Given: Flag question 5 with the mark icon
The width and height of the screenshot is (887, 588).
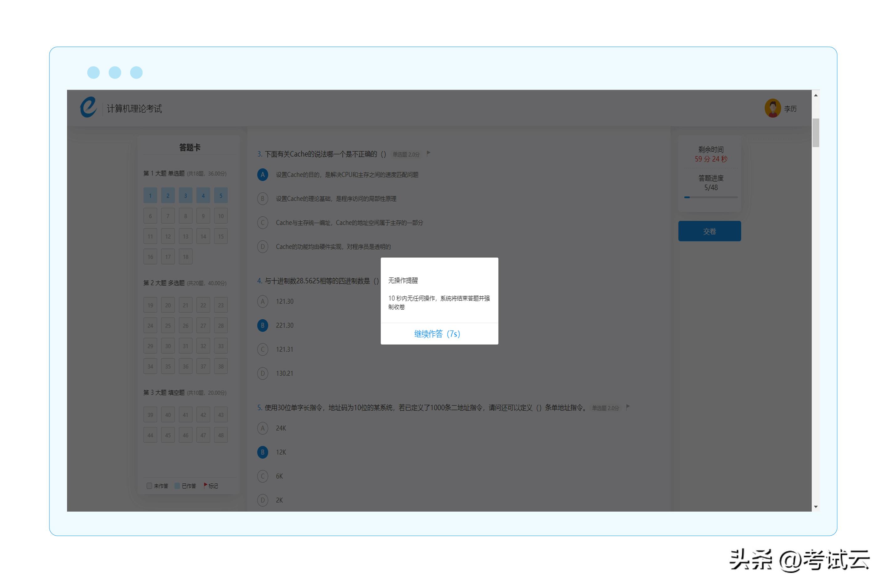Looking at the screenshot, I should pyautogui.click(x=628, y=407).
